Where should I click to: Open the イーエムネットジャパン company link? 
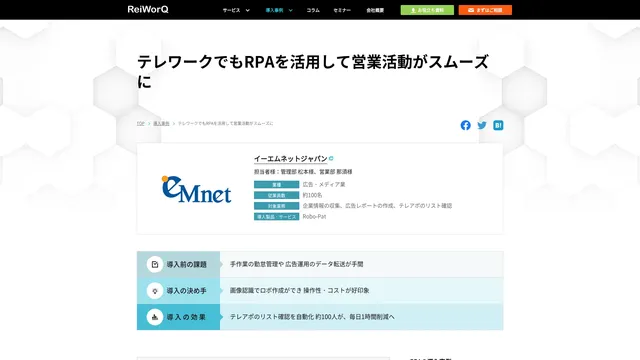290,158
